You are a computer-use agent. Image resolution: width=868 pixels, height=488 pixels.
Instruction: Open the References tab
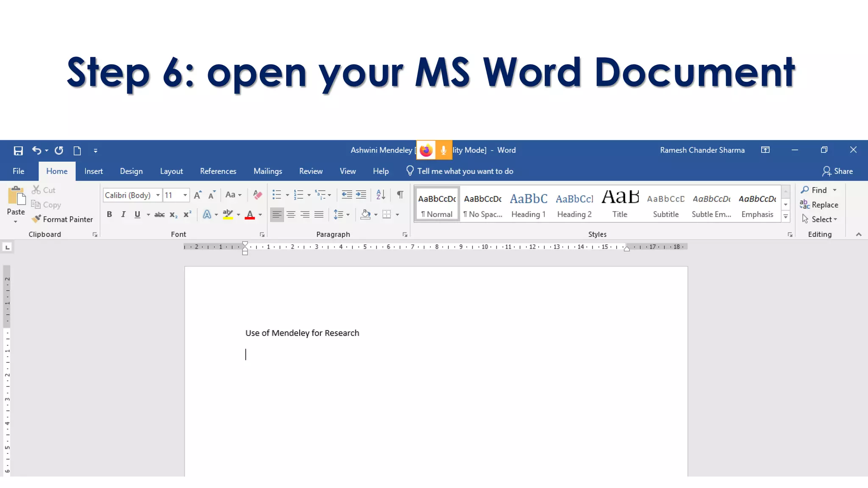coord(218,171)
